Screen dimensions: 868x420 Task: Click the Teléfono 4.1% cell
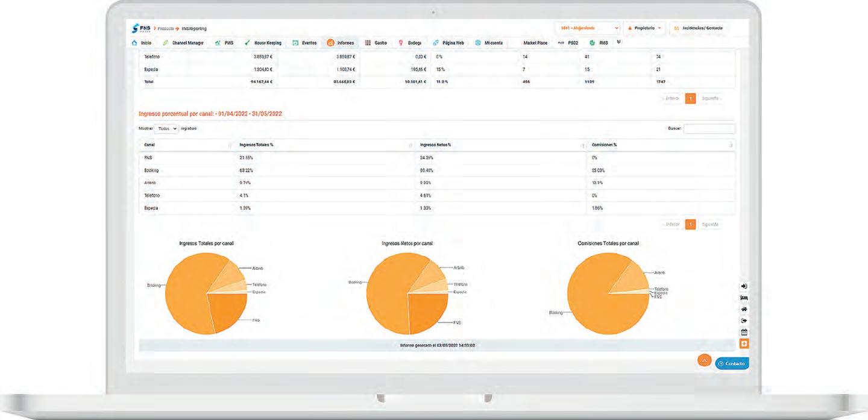324,195
